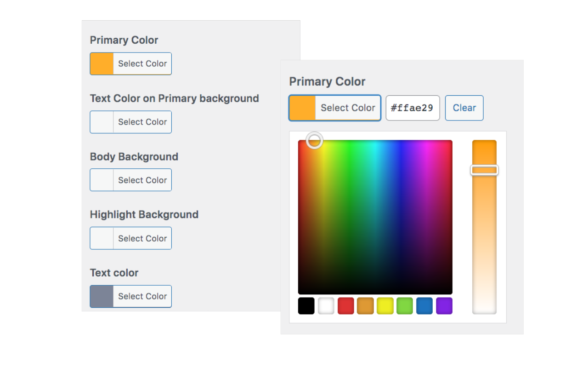Click the 'Primary Color' heading in picker panel

(327, 82)
